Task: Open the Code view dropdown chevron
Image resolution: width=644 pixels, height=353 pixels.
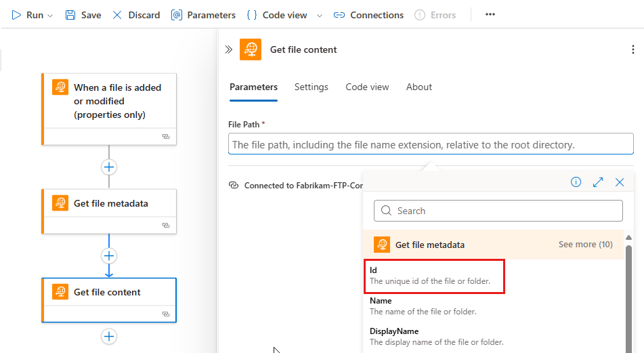Action: 320,16
